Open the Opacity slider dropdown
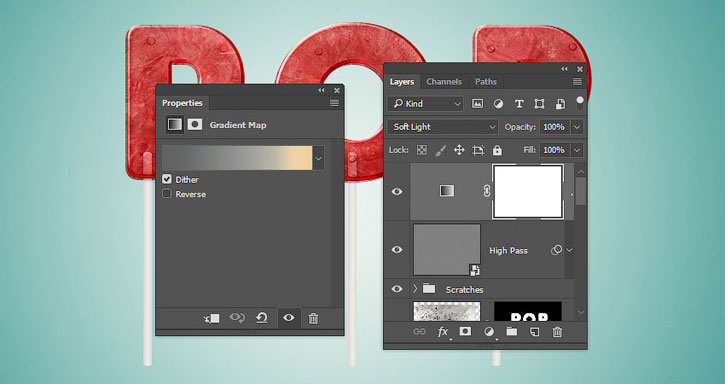Screen dimensions: 725x384 point(577,127)
